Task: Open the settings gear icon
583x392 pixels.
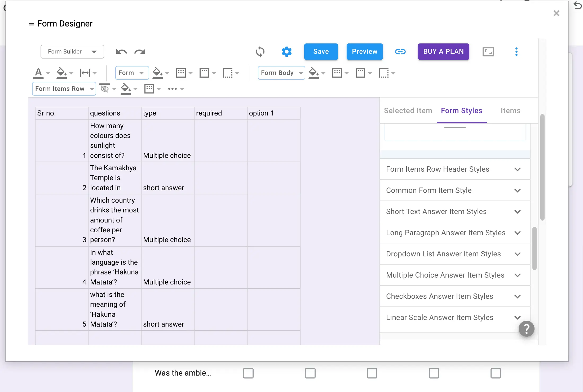Action: [x=286, y=52]
